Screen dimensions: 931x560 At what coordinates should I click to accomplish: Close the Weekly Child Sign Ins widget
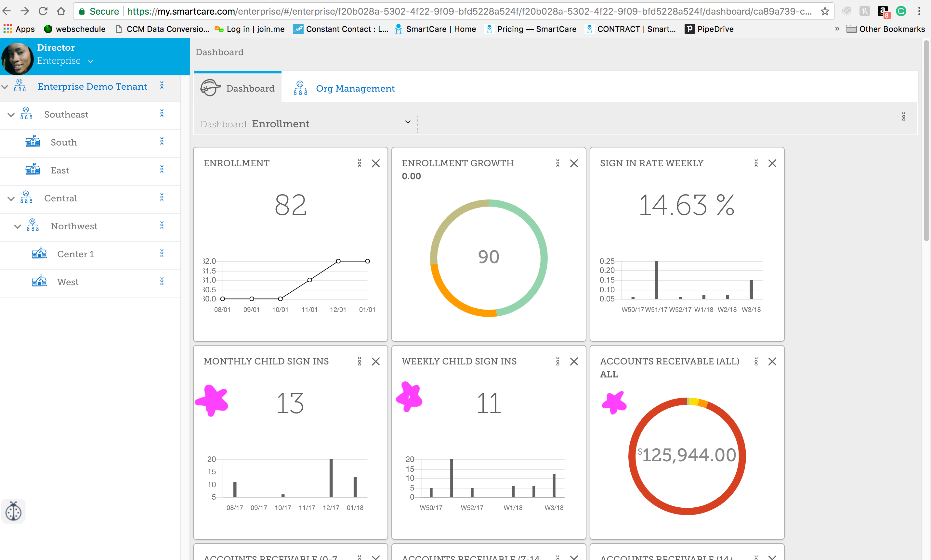(x=574, y=362)
